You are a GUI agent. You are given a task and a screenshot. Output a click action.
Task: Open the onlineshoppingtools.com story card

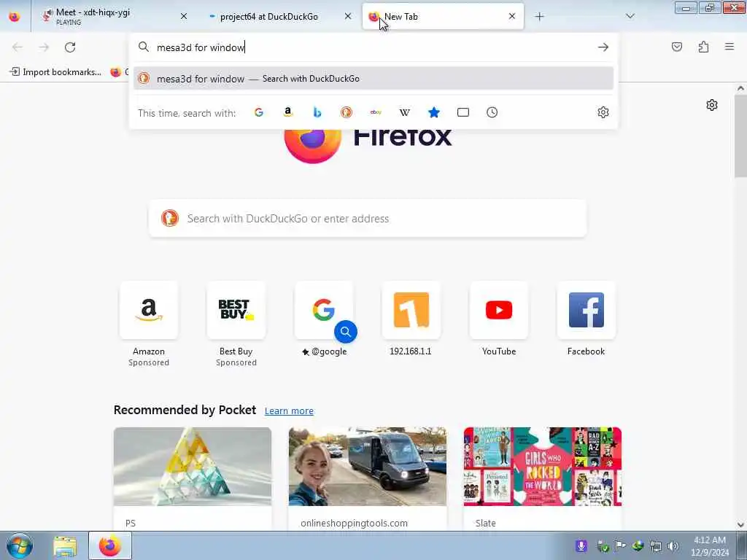[368, 478]
